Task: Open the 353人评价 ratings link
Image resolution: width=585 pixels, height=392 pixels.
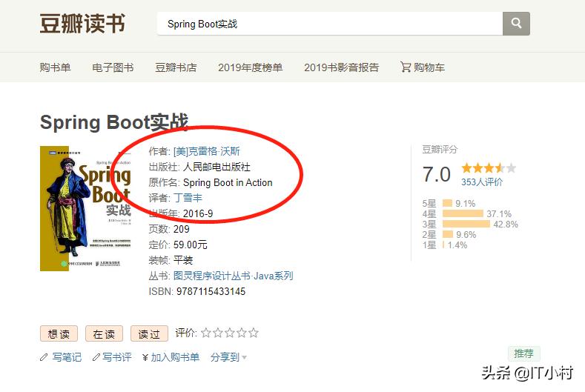Action: pyautogui.click(x=482, y=182)
